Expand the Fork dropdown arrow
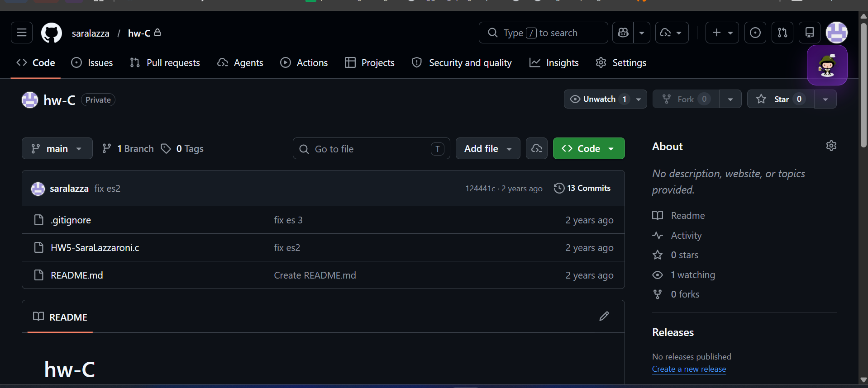Viewport: 868px width, 388px height. 730,99
